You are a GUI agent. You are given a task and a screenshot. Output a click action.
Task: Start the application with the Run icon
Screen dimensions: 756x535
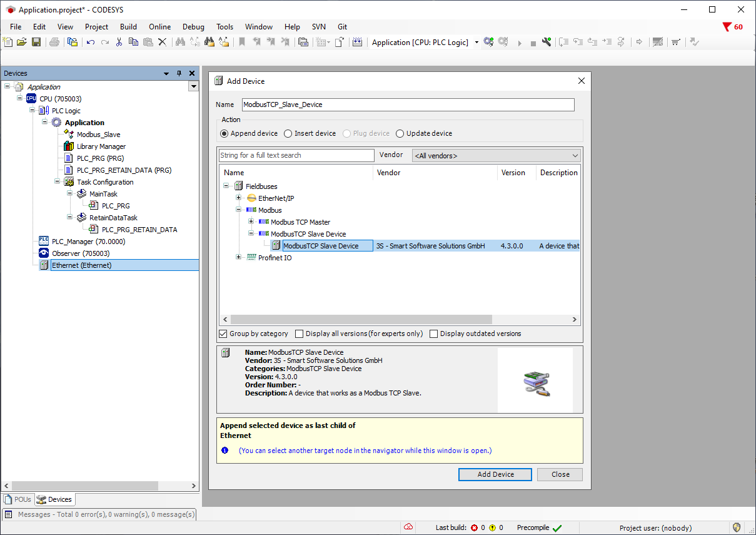pos(520,42)
